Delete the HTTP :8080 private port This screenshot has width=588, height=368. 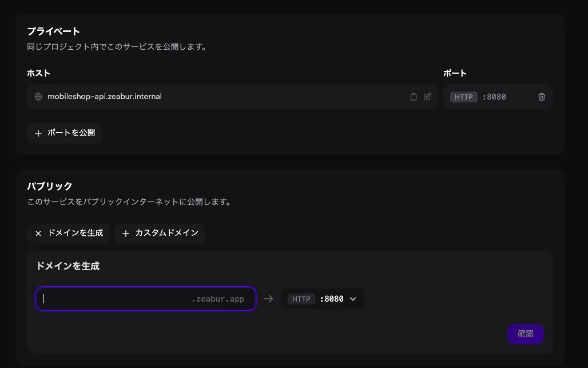click(x=542, y=97)
